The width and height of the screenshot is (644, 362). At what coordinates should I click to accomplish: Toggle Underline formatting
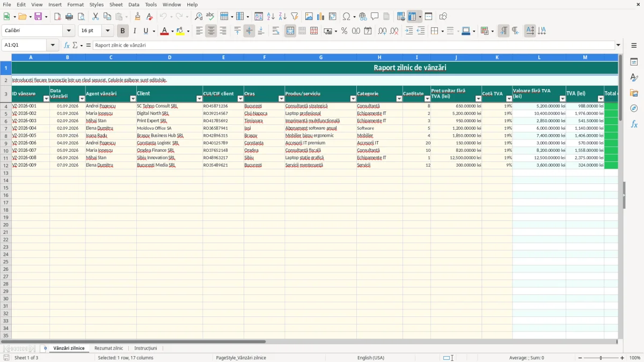point(145,31)
